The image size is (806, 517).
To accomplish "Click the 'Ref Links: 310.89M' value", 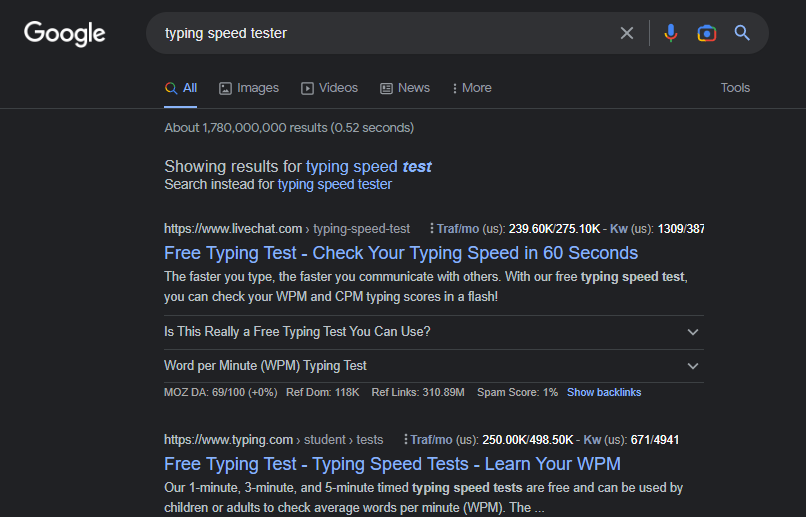I will tap(418, 393).
